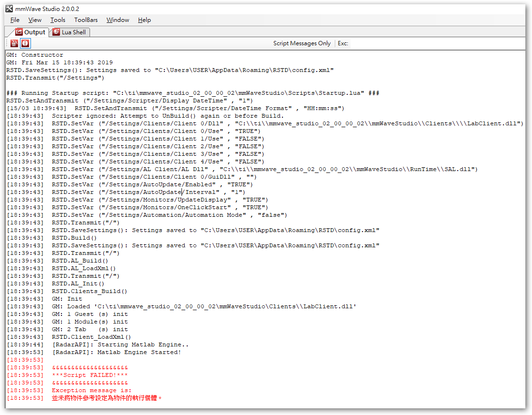Click the Lua Shell tab icon

coord(56,32)
